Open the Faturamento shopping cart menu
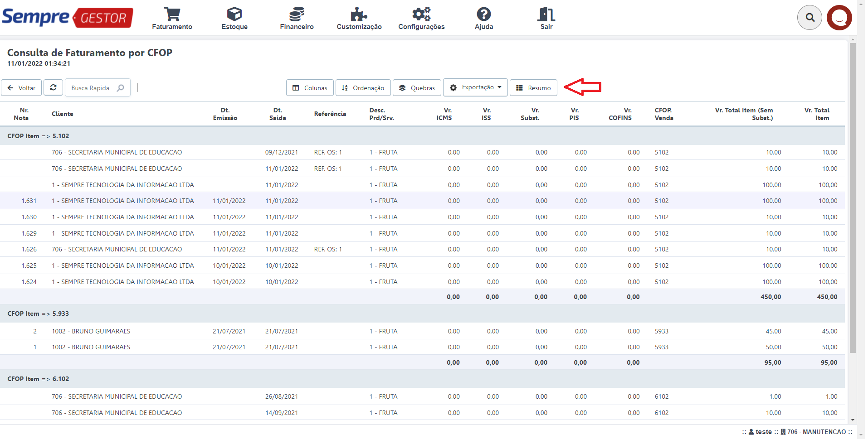This screenshot has height=439, width=868. (x=172, y=19)
